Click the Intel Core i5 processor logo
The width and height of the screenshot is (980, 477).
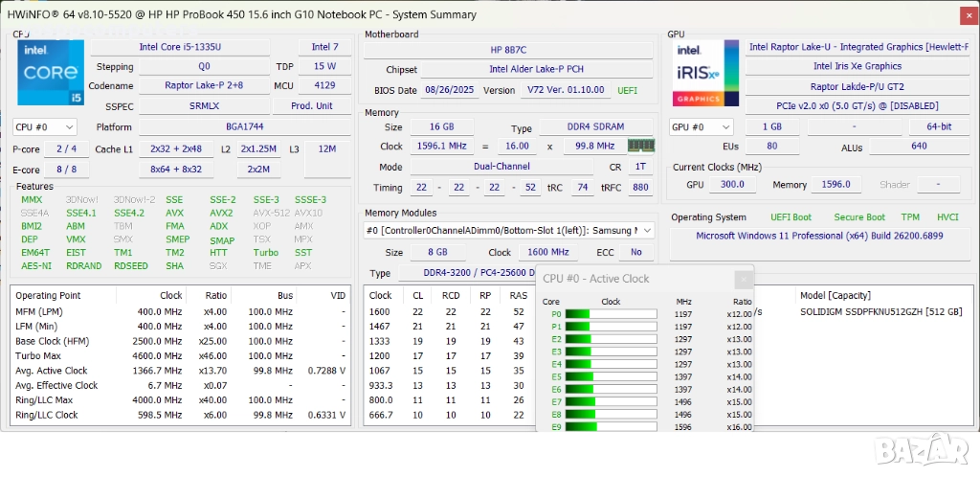pyautogui.click(x=50, y=72)
